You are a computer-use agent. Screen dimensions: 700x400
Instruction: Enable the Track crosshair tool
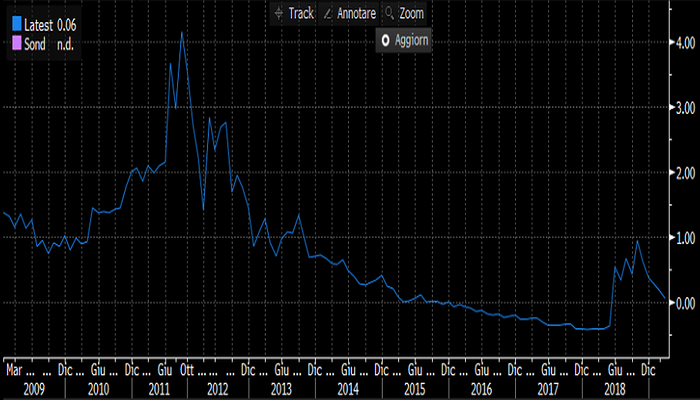(x=294, y=13)
